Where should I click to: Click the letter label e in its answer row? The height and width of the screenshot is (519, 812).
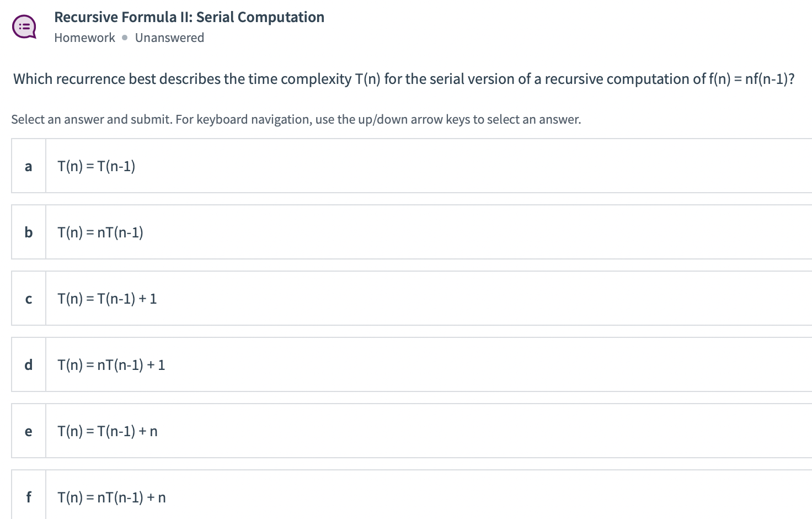pos(28,431)
